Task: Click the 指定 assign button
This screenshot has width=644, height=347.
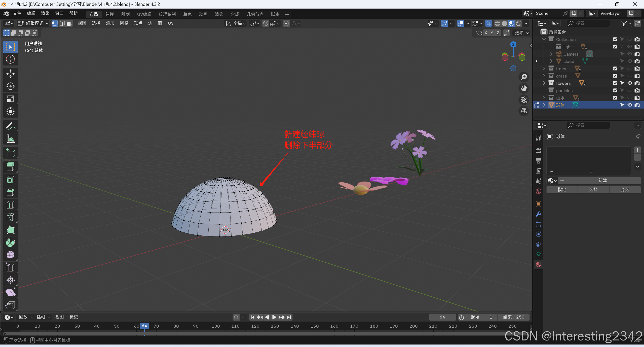Action: pyautogui.click(x=562, y=190)
